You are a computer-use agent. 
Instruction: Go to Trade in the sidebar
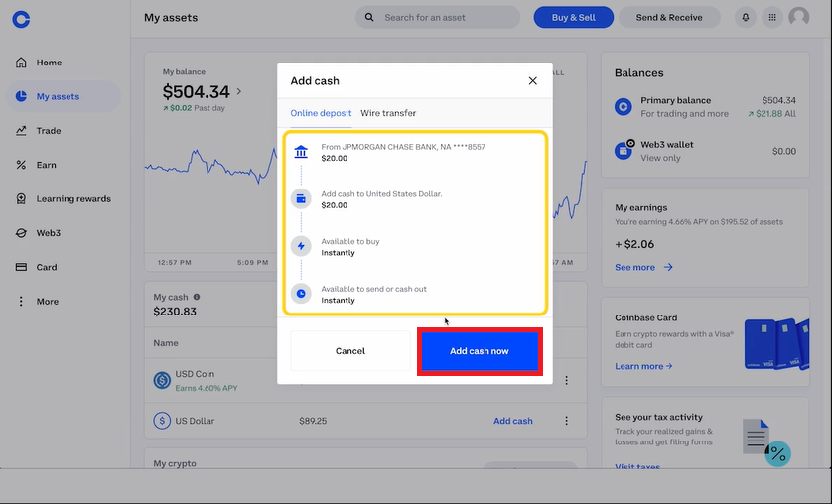(x=64, y=130)
